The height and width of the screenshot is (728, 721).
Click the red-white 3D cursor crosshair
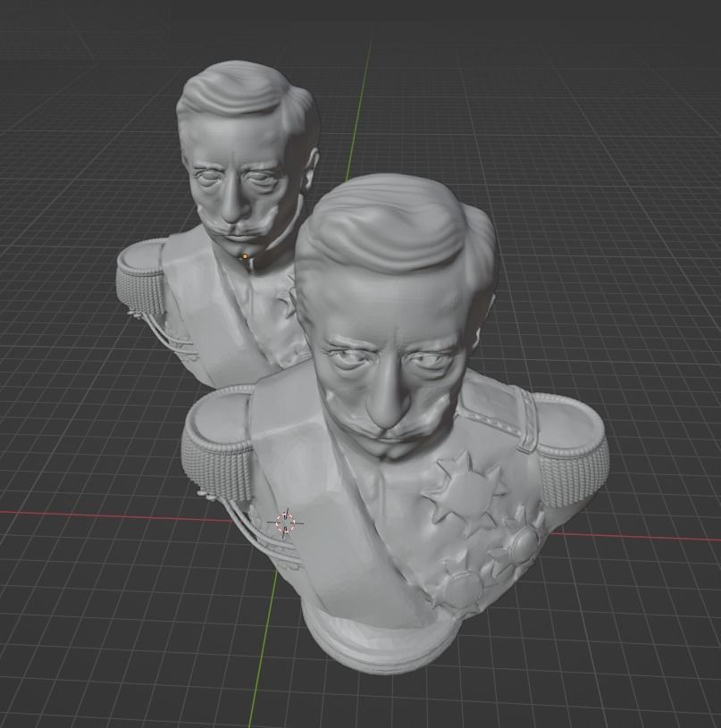coord(286,523)
